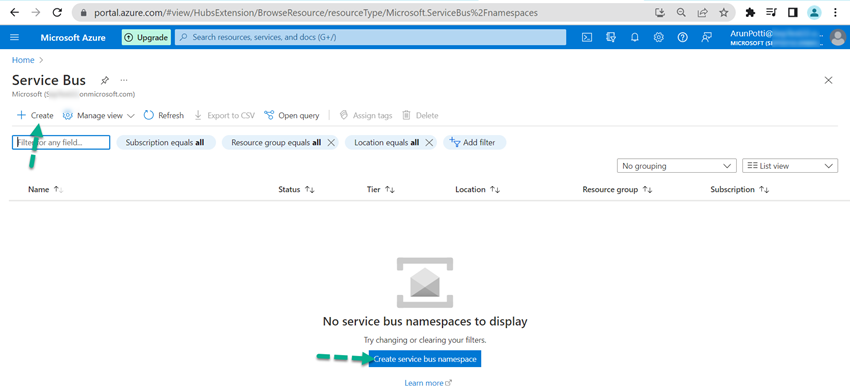This screenshot has width=850, height=391.
Task: Sort by Tier column
Action: pyautogui.click(x=381, y=190)
